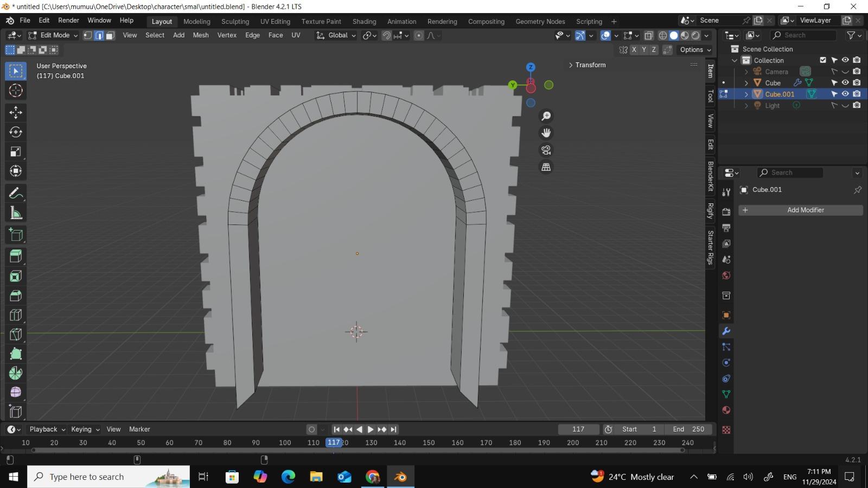Switch to the Modeling workspace tab
Image resolution: width=868 pixels, height=488 pixels.
click(x=197, y=21)
